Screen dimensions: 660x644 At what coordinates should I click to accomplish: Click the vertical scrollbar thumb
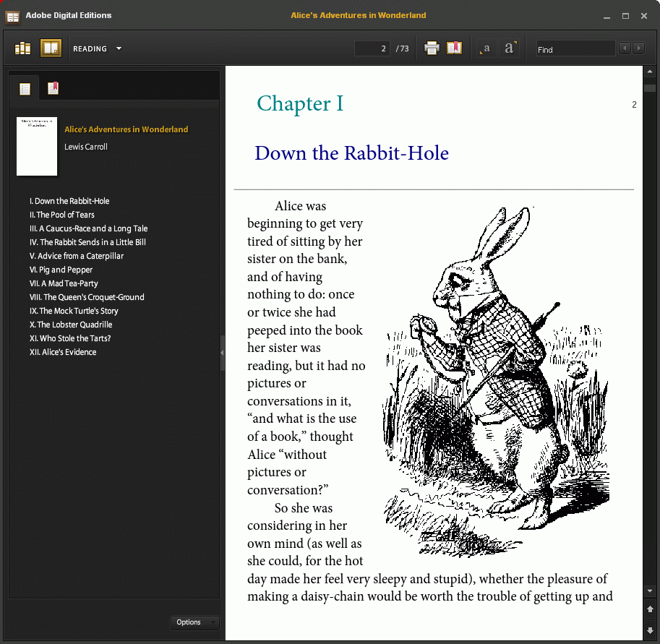649,88
